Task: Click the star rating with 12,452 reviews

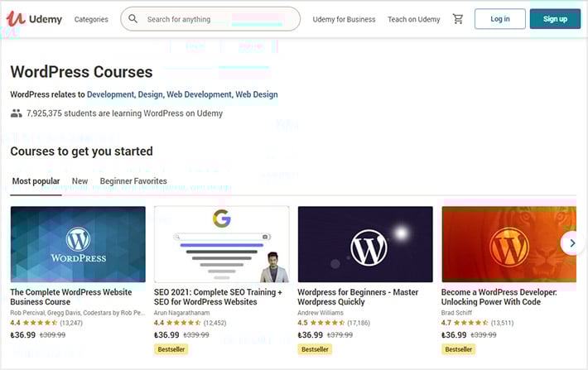Action: click(x=190, y=323)
